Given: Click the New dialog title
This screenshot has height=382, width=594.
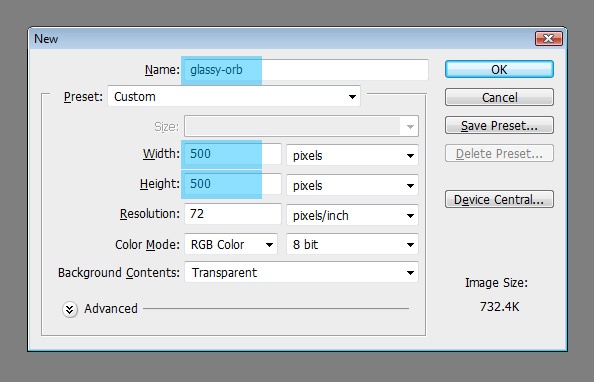Looking at the screenshot, I should coord(46,39).
